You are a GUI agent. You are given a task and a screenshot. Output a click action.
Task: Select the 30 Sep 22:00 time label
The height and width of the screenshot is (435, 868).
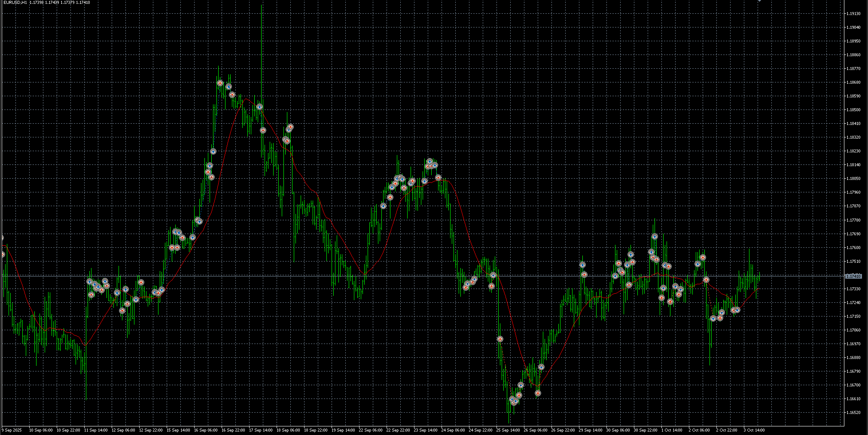(646, 430)
